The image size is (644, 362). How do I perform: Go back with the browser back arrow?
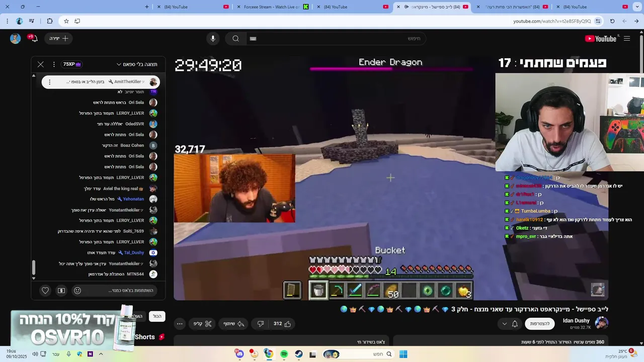pos(636,21)
